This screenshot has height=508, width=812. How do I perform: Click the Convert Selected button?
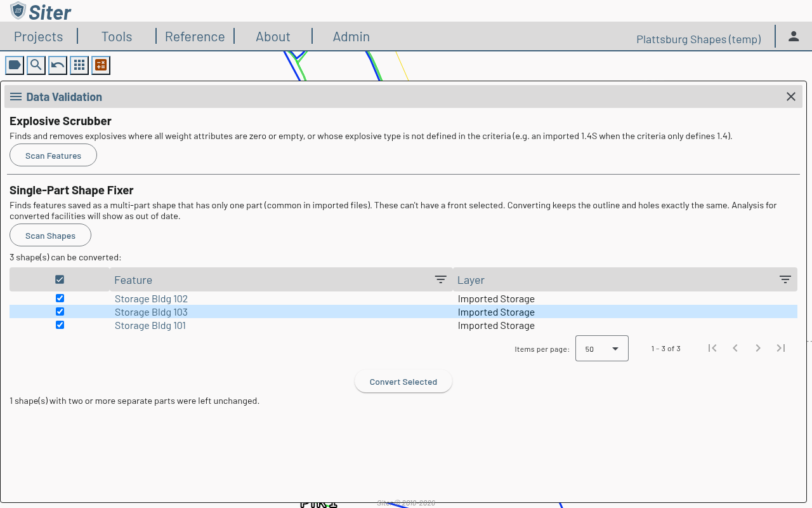[x=403, y=382]
